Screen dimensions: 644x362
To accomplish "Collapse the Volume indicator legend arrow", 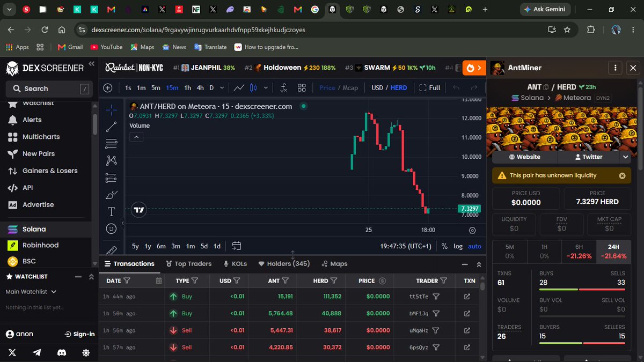I will click(136, 137).
